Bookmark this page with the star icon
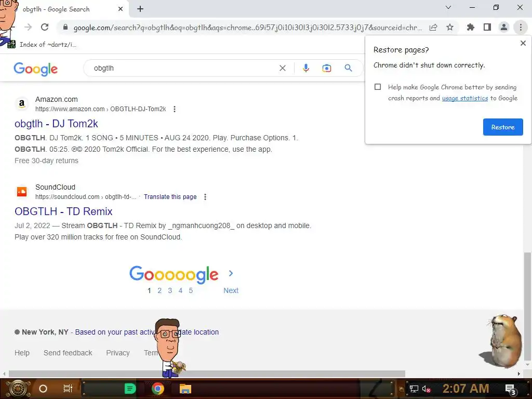The height and width of the screenshot is (399, 532). click(450, 27)
